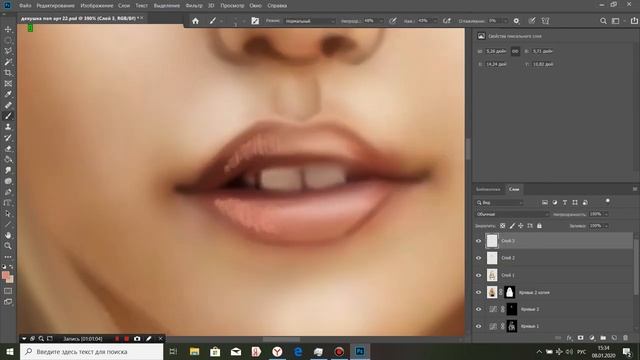This screenshot has height=360, width=640.
Task: Select the Clone Stamp tool
Action: (8, 127)
